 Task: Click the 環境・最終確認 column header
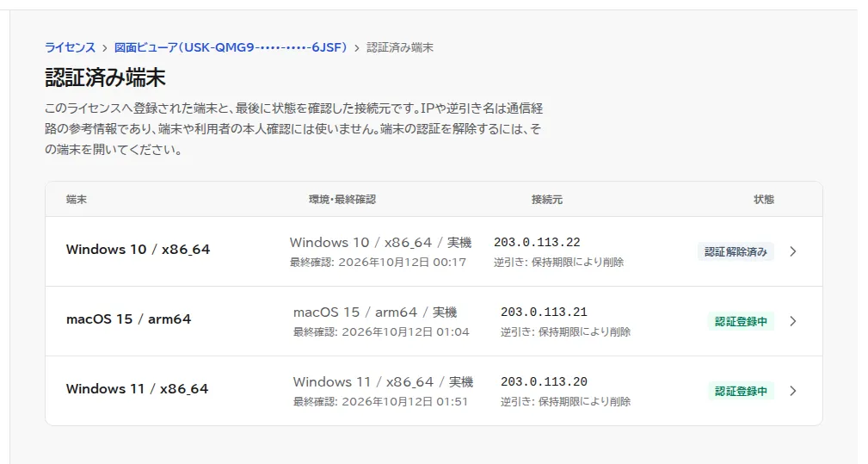point(342,200)
